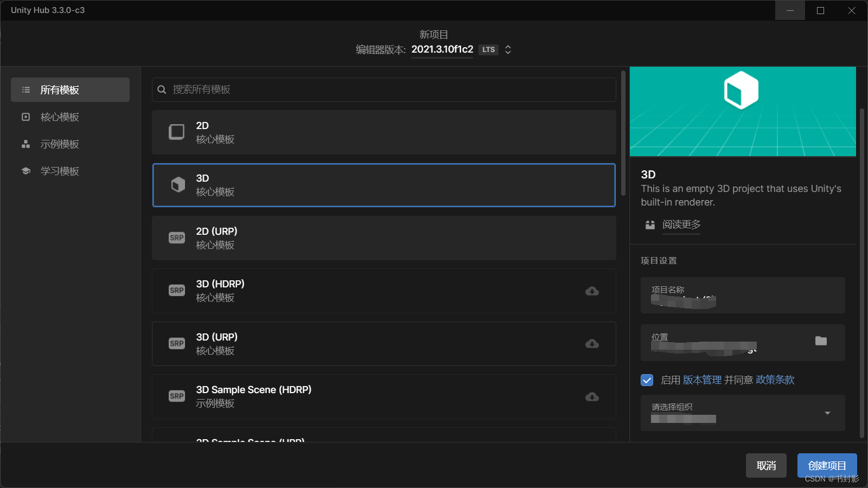Click the 所有模板 list icon
This screenshot has height=488, width=868.
(x=25, y=89)
